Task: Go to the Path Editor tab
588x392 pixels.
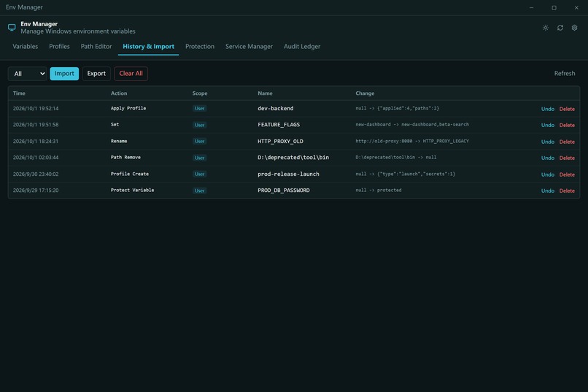Action: tap(96, 47)
